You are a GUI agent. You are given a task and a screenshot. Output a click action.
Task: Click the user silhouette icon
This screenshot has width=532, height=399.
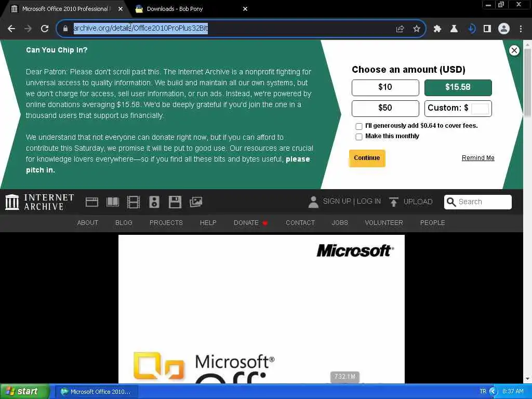(313, 202)
